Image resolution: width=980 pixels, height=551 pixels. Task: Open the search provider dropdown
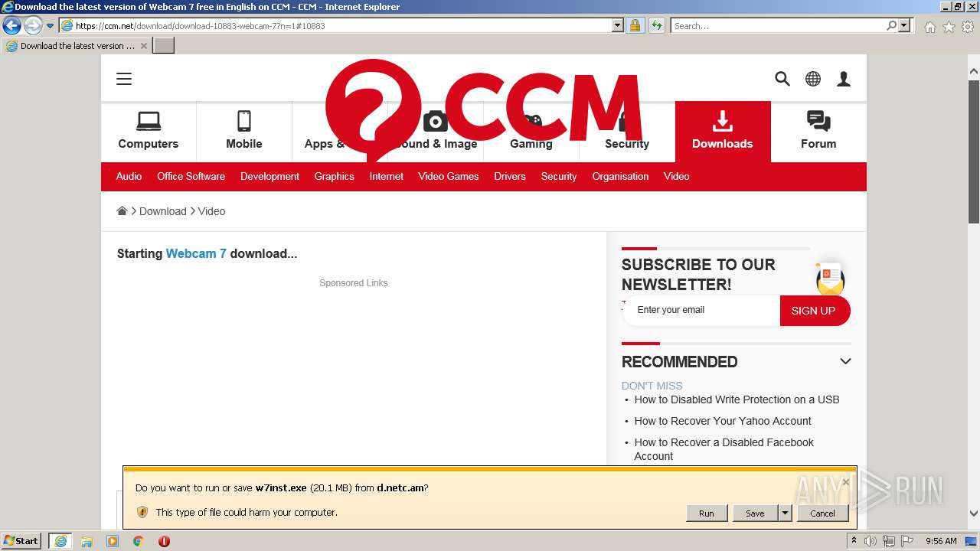pyautogui.click(x=905, y=25)
